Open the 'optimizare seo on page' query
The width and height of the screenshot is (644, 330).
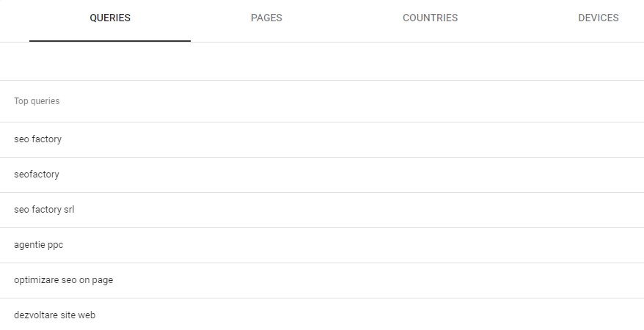pos(63,280)
